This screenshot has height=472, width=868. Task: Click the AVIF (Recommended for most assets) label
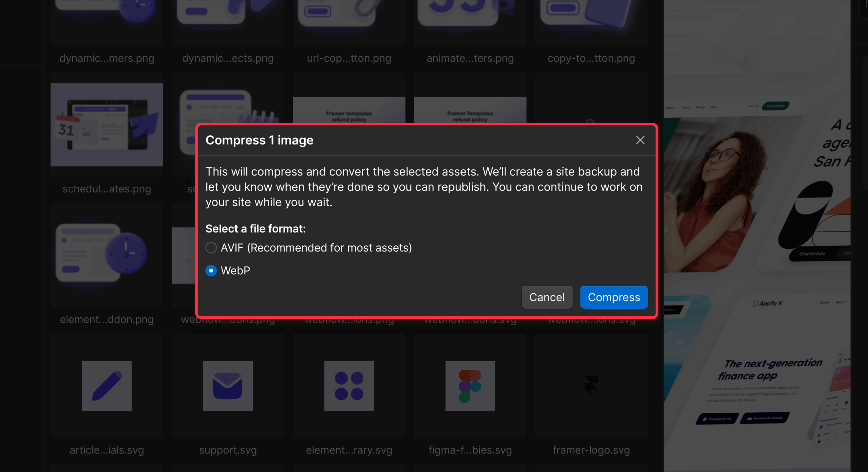316,248
